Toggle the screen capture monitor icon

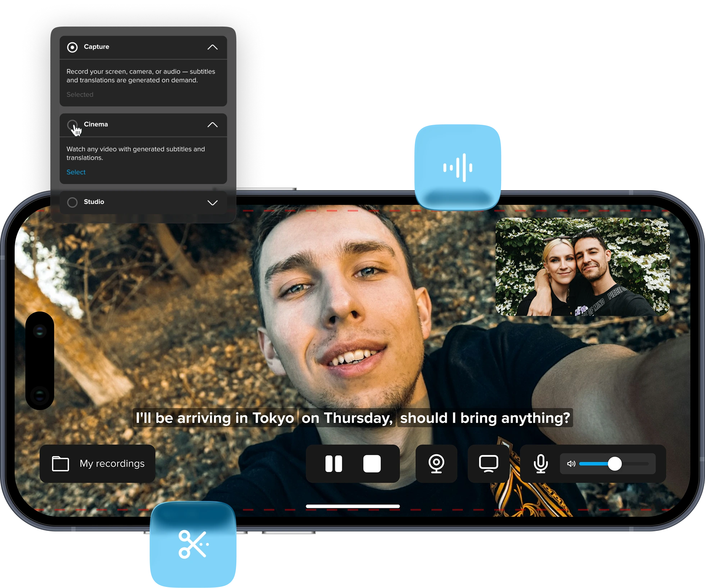[x=488, y=464]
